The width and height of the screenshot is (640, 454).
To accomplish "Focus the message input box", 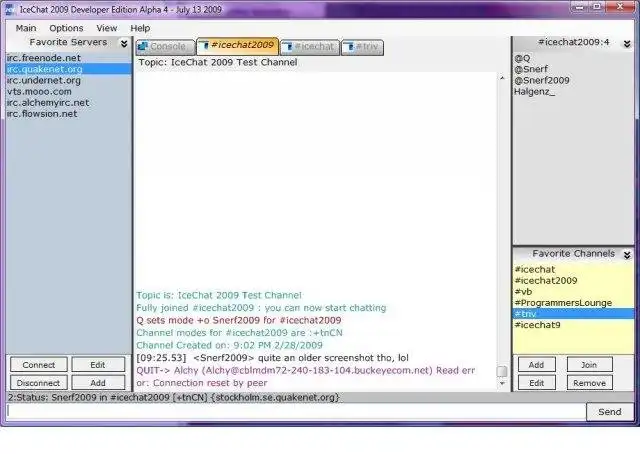I will 296,412.
